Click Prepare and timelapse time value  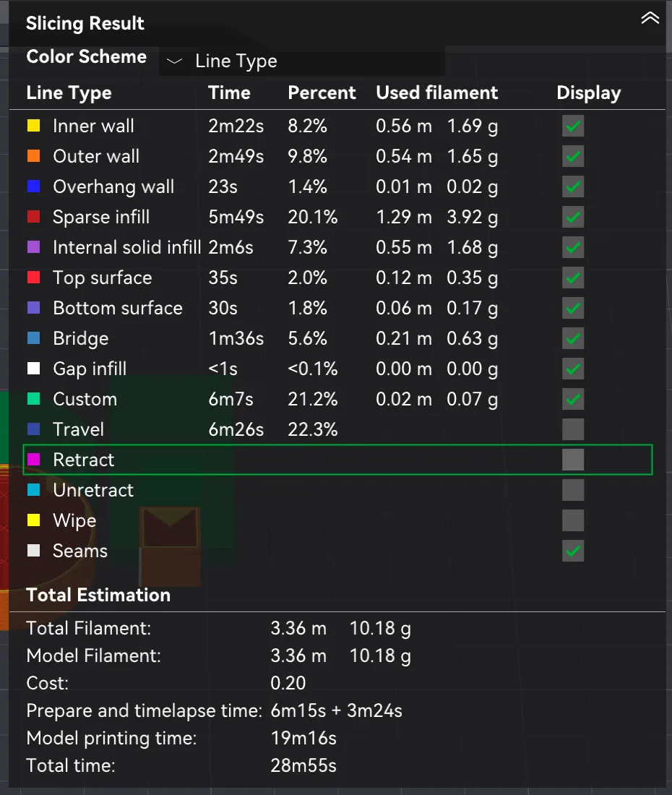(x=337, y=711)
